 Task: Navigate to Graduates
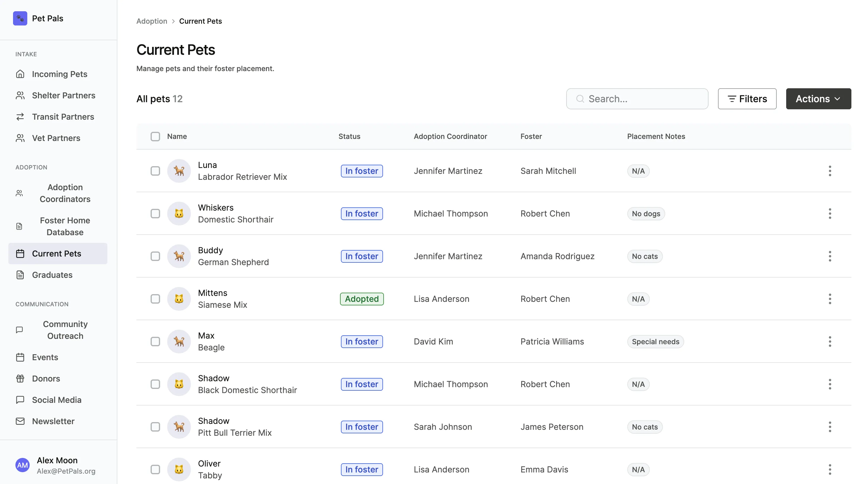coord(58,275)
